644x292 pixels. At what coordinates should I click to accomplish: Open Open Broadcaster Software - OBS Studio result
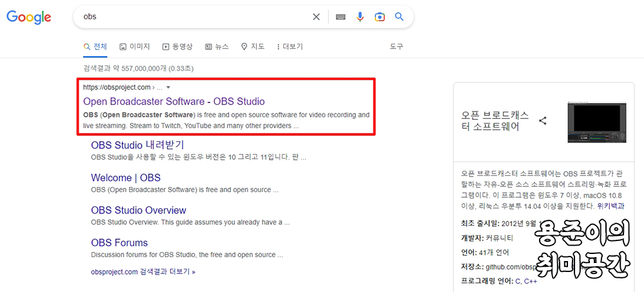pyautogui.click(x=174, y=101)
